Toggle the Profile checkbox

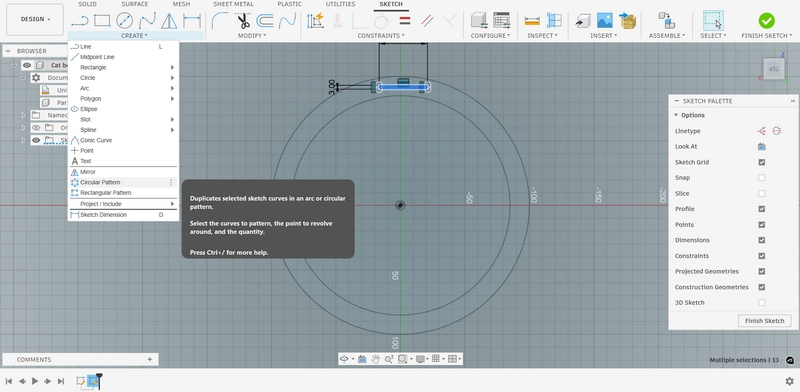pyautogui.click(x=762, y=209)
